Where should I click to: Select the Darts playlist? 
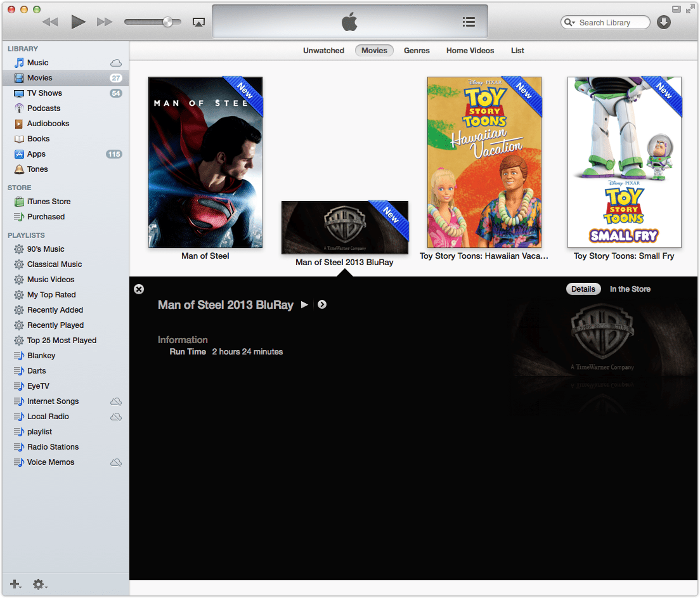(x=65, y=370)
